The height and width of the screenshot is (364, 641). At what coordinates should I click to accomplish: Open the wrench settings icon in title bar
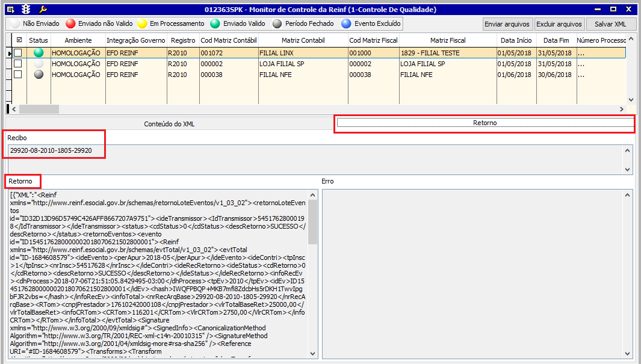pos(43,9)
